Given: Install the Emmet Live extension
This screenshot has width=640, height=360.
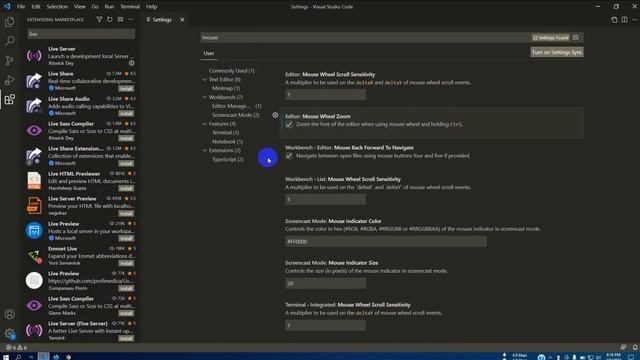Looking at the screenshot, I should point(126,263).
